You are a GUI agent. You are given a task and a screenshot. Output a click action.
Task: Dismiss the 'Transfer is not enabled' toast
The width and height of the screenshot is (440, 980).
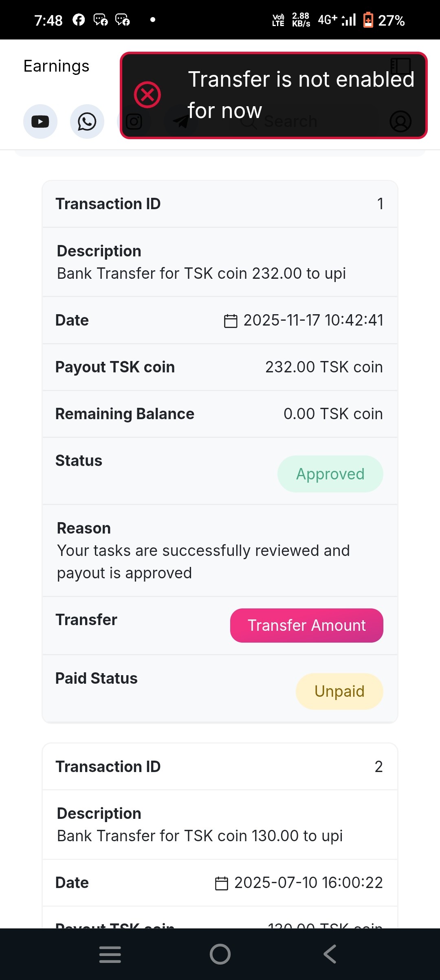coord(273,95)
